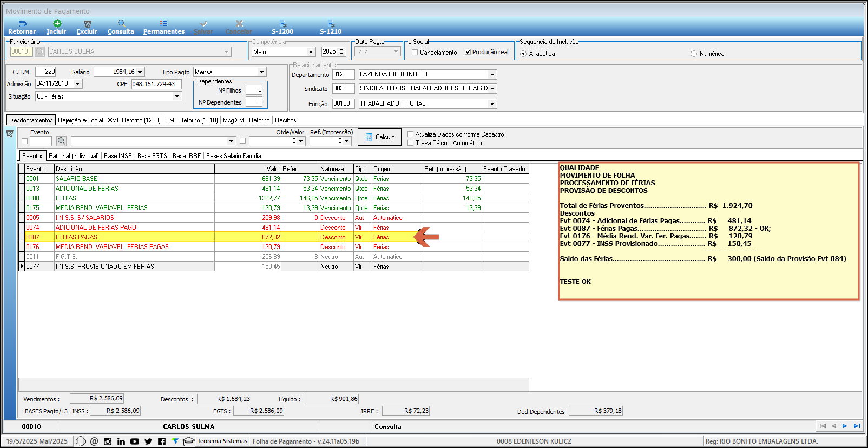Open the Teorema Sistemas link
This screenshot has width=868, height=448.
pos(222,441)
